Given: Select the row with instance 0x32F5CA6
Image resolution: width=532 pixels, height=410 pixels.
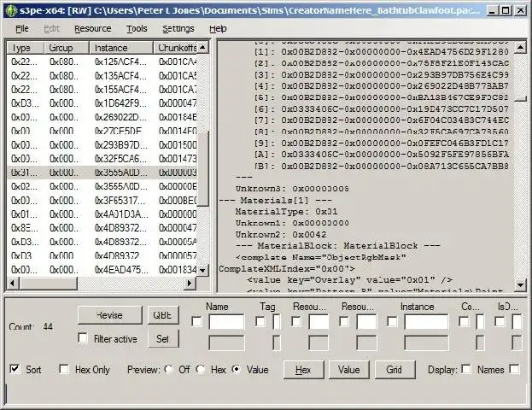Looking at the screenshot, I should [102, 159].
